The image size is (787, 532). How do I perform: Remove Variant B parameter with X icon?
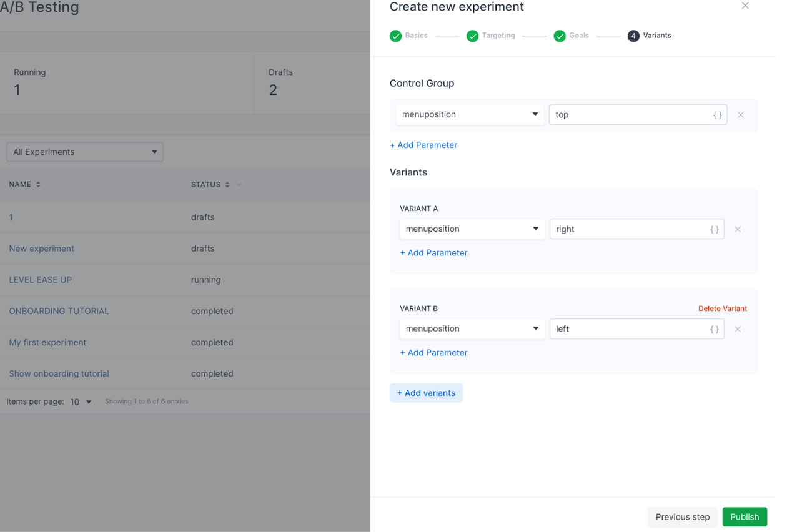(738, 329)
